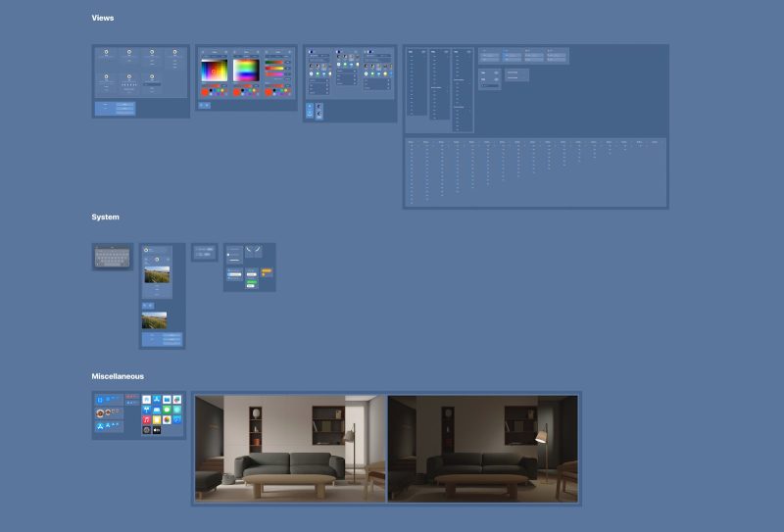The image size is (784, 532).
Task: Click the orange button in System components
Action: coord(267,270)
